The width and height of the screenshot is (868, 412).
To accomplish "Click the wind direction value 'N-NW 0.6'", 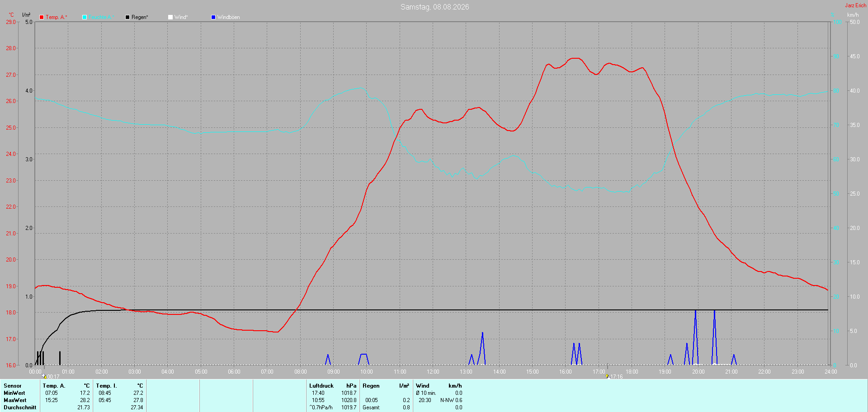I will tap(451, 400).
